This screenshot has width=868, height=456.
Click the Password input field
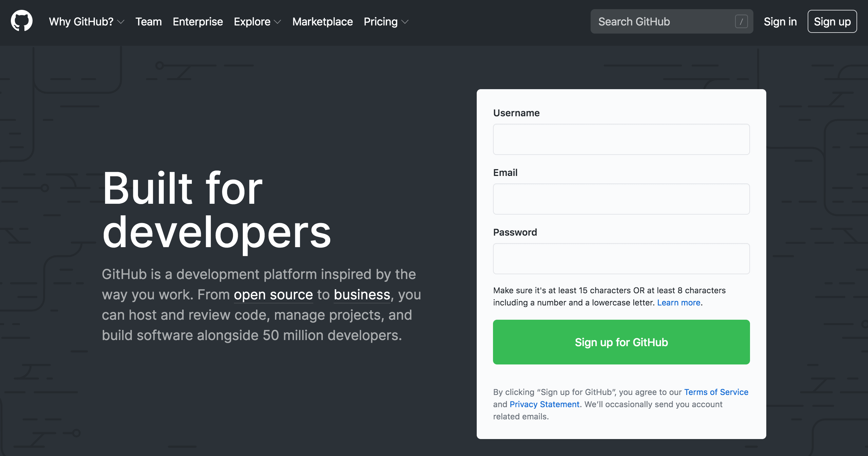(x=621, y=259)
